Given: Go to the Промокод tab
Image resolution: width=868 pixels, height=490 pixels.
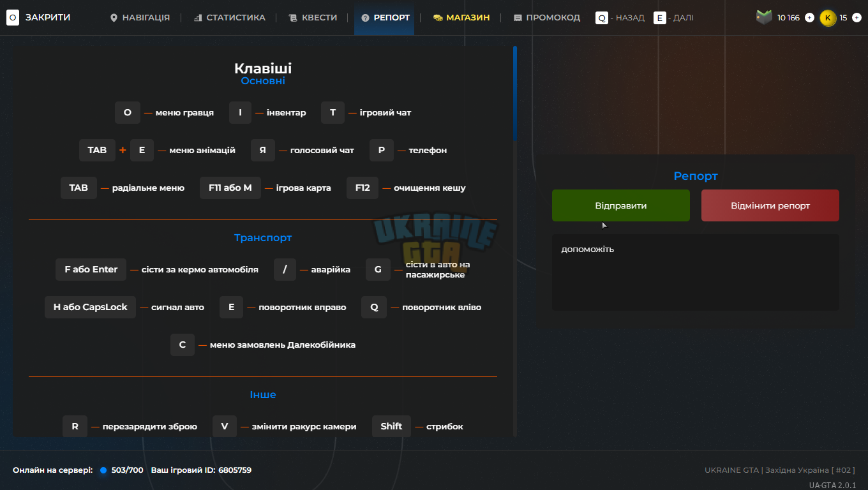Looking at the screenshot, I should pos(547,18).
